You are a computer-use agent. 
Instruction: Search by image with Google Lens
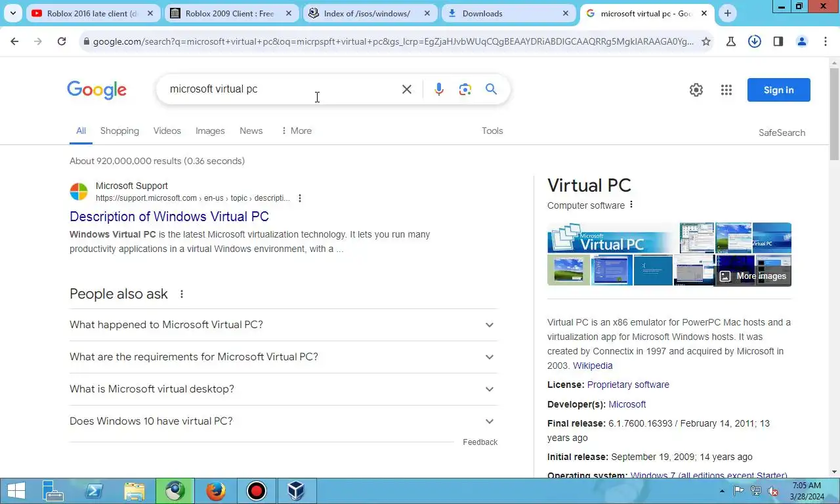pos(465,89)
